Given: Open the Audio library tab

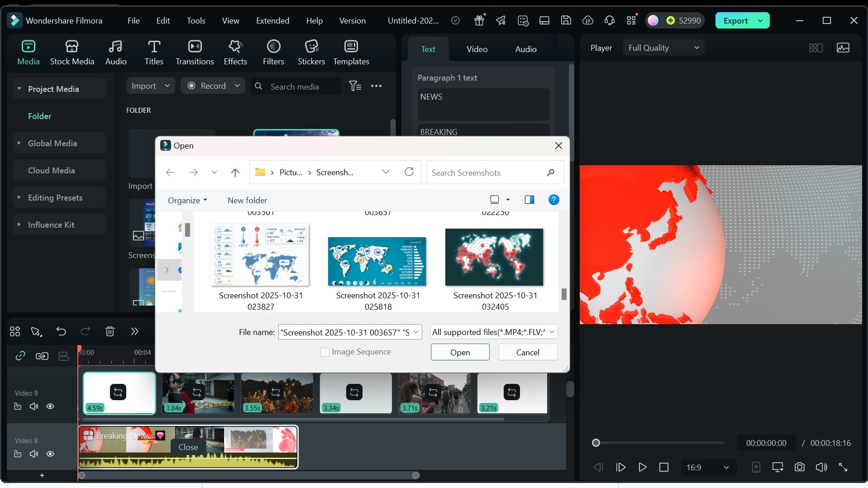Looking at the screenshot, I should [116, 53].
